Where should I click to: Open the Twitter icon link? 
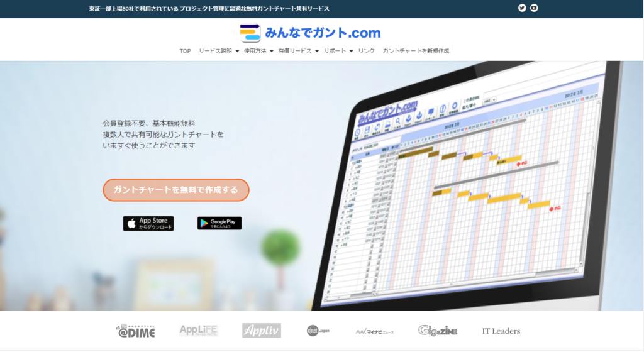point(522,8)
